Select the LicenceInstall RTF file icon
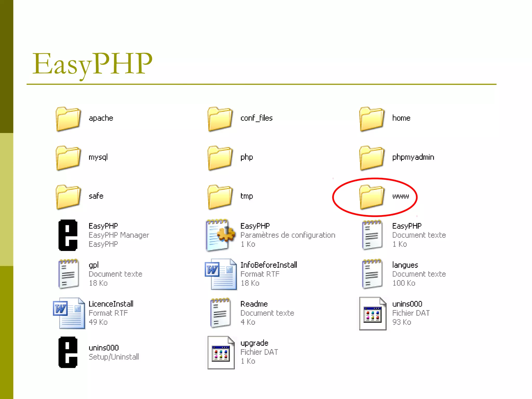The width and height of the screenshot is (532, 399). [x=69, y=313]
